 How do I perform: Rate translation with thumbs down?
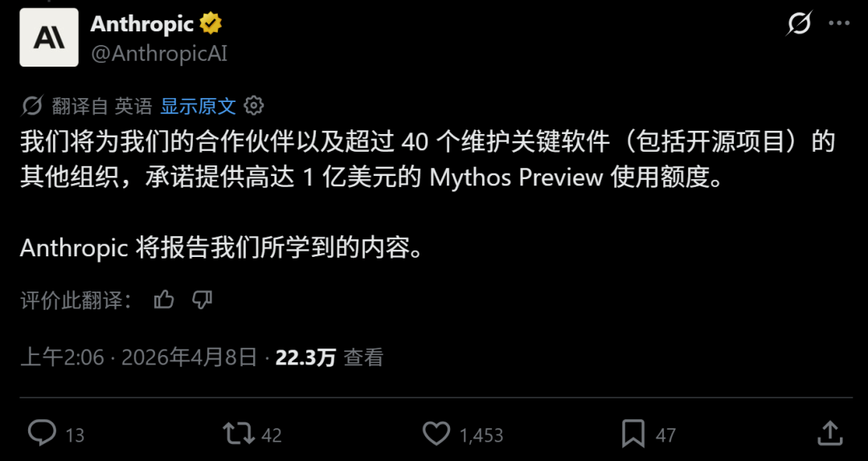tap(202, 300)
